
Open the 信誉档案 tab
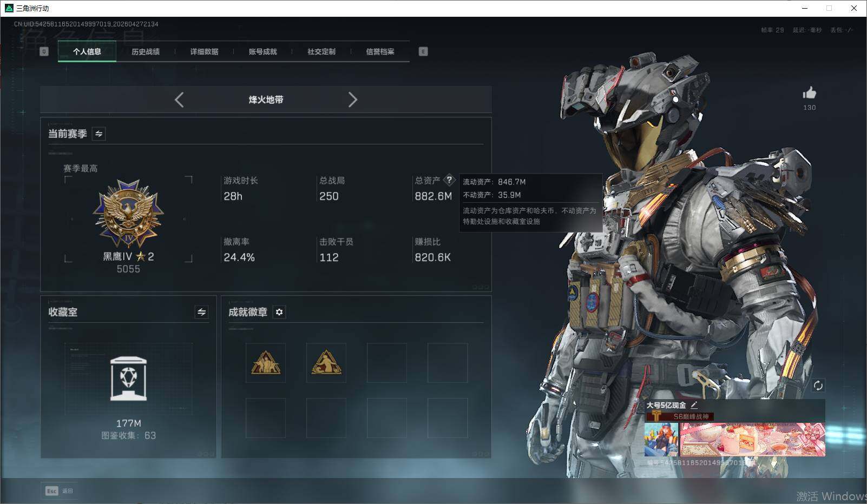380,51
